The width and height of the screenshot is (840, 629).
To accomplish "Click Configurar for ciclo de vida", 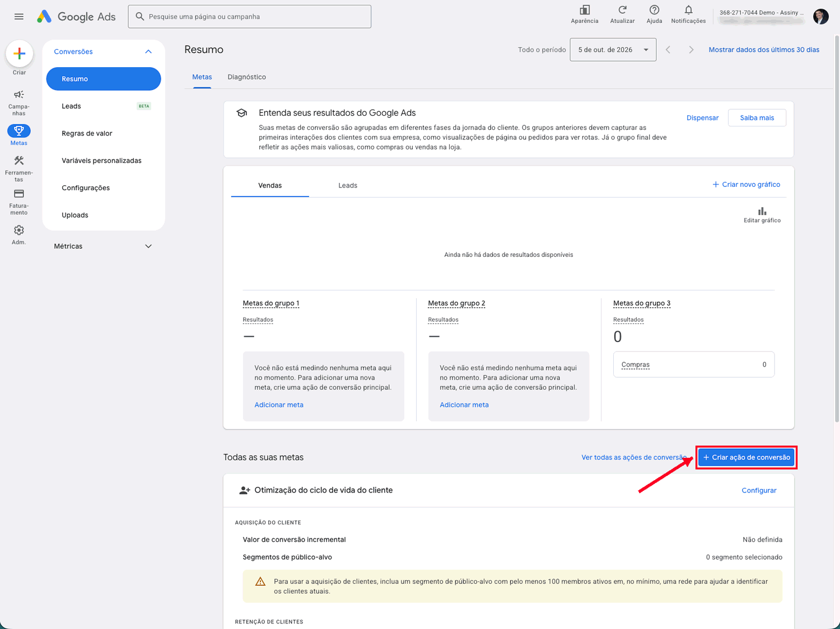I will 759,490.
